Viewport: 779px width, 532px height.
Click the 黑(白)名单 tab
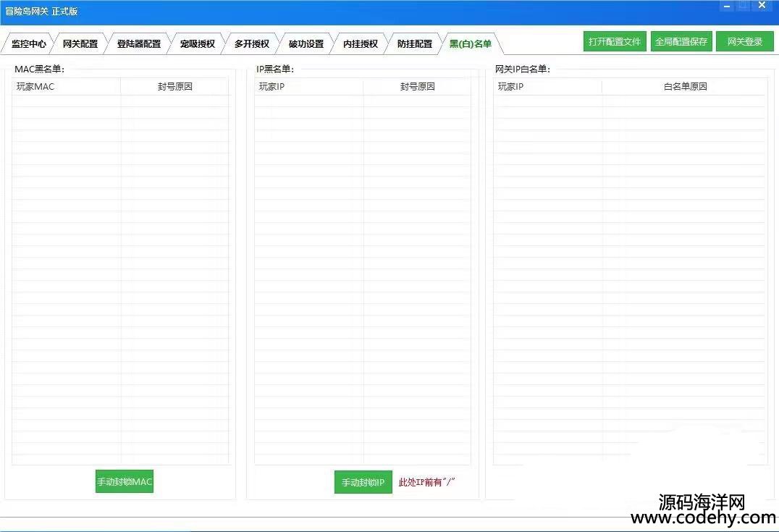pos(470,43)
